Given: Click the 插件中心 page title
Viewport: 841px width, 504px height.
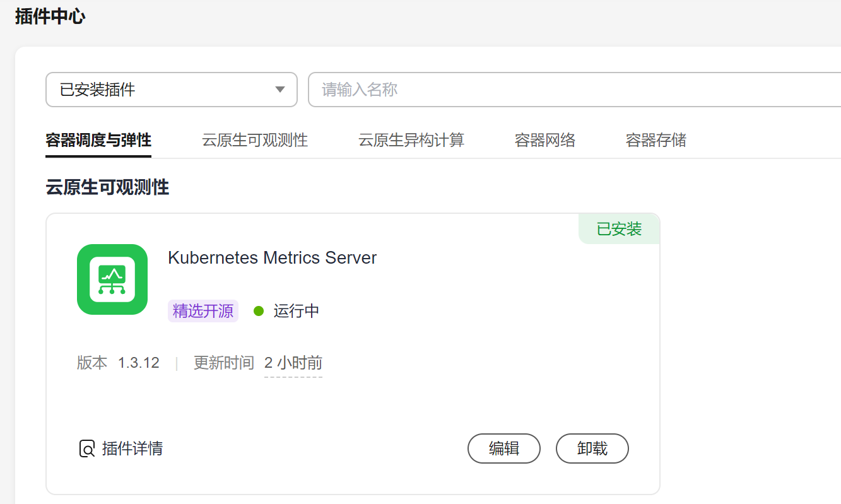Looking at the screenshot, I should 50,17.
